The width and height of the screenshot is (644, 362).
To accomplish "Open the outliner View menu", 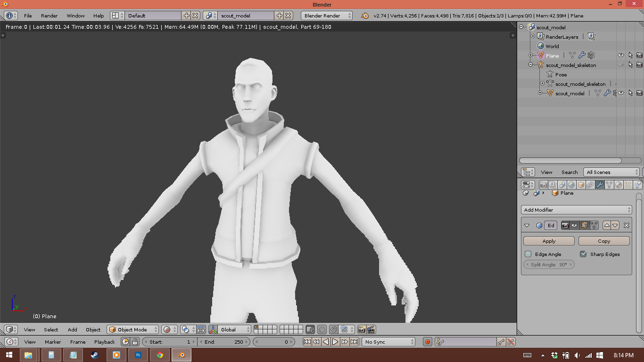I will [x=546, y=172].
